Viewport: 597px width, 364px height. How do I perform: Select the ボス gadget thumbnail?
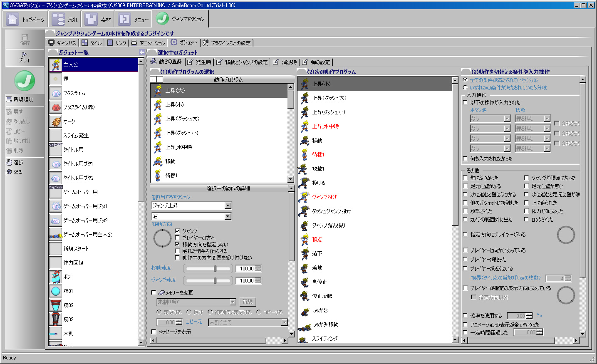[x=55, y=277]
